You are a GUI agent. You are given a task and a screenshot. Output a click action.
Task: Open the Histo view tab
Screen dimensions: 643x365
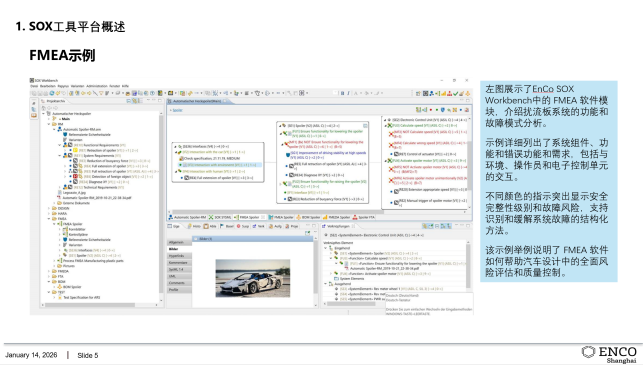click(x=194, y=226)
